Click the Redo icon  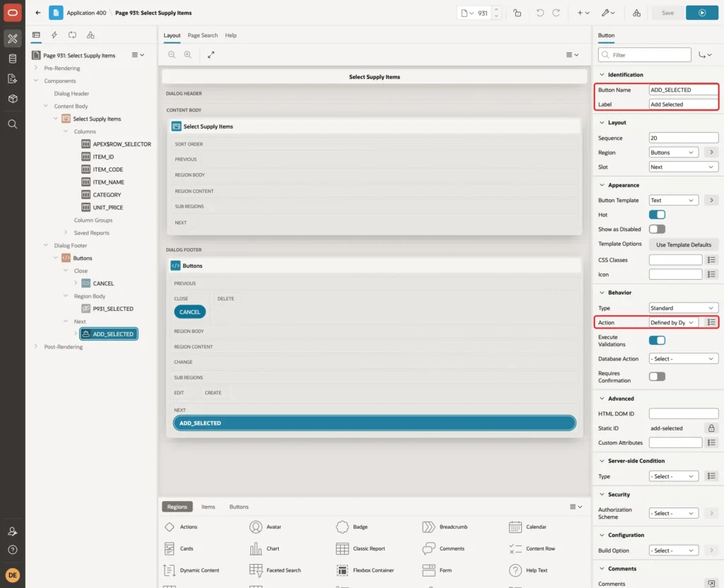click(556, 13)
